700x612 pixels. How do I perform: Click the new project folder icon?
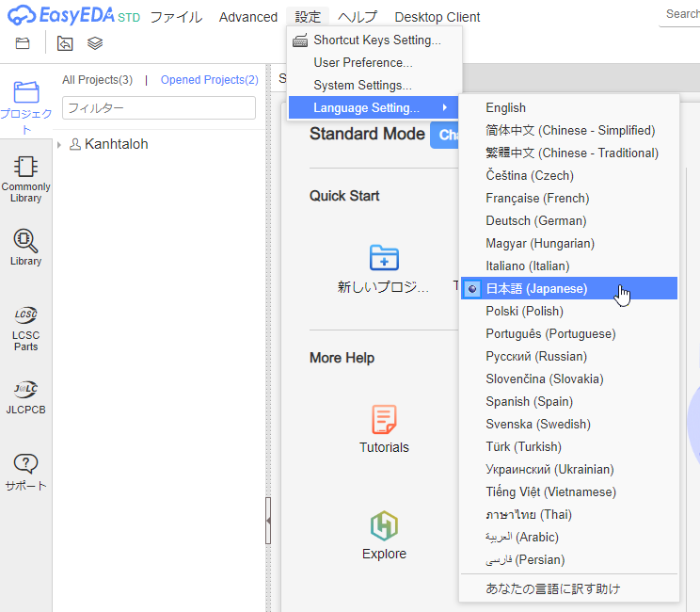[384, 257]
